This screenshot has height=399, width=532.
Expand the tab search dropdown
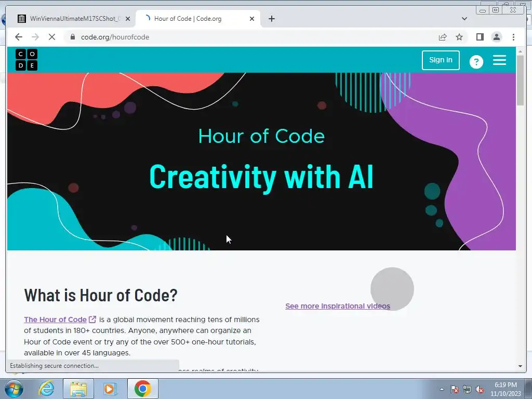[x=464, y=19]
